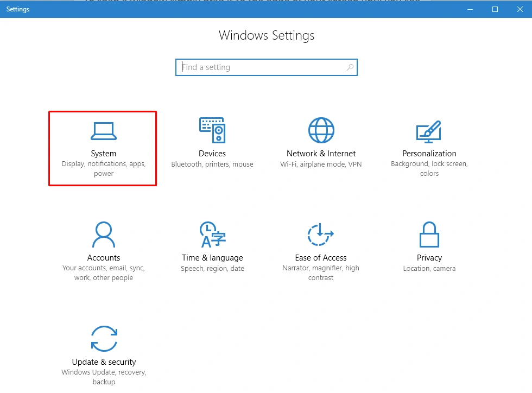
Task: Click the Windows Settings heading
Action: pos(267,36)
